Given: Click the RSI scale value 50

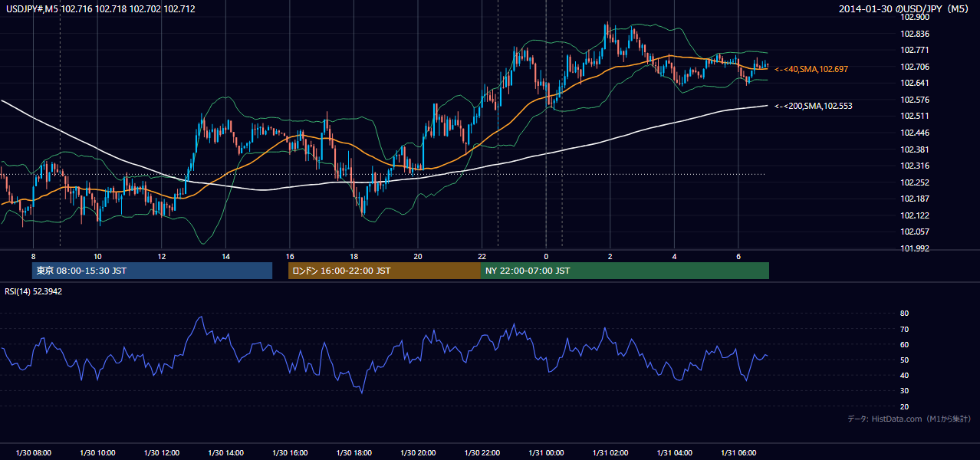Looking at the screenshot, I should coord(905,360).
